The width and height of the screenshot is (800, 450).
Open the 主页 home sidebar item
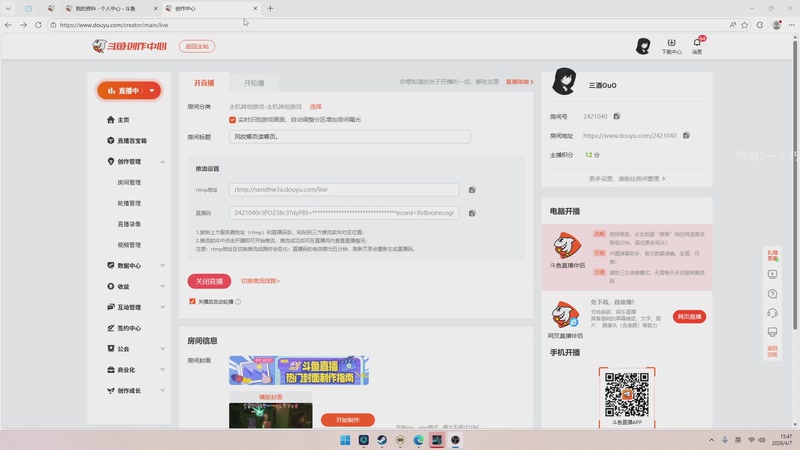point(118,120)
